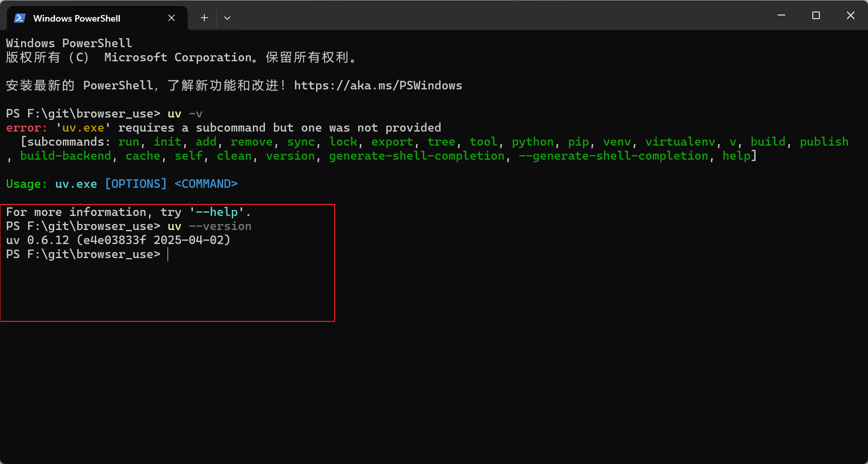Click the 'Microsoft Corporation' copyright text

coord(178,57)
